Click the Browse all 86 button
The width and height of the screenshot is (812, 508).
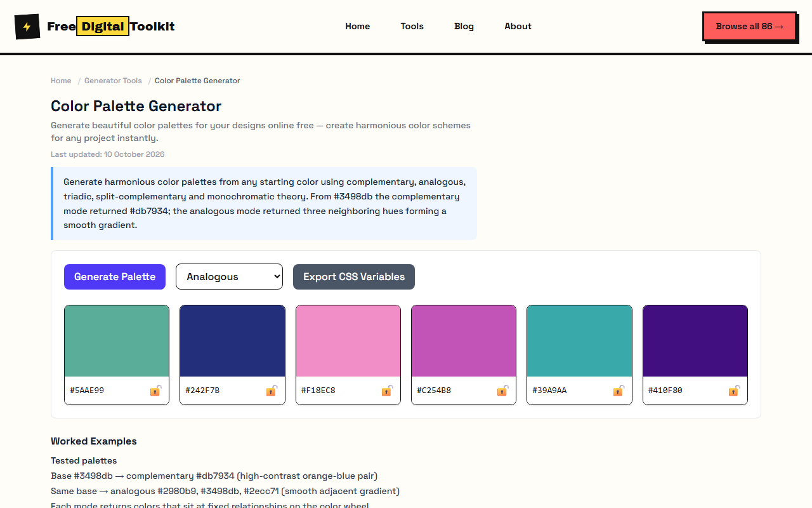[749, 27]
